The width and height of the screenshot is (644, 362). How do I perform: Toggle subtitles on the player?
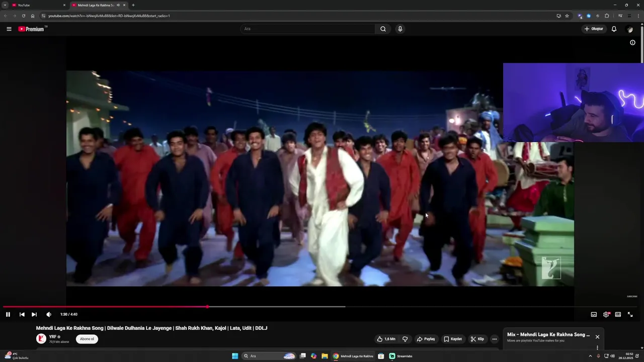coord(594,314)
